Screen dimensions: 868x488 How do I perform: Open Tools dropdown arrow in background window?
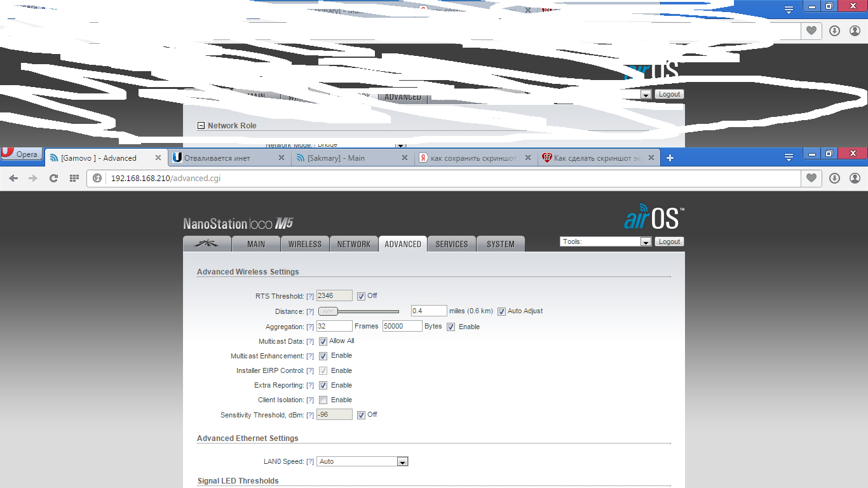646,94
